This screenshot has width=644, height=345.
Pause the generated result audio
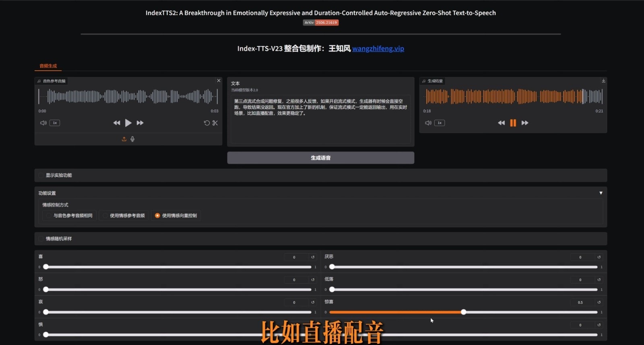click(513, 123)
